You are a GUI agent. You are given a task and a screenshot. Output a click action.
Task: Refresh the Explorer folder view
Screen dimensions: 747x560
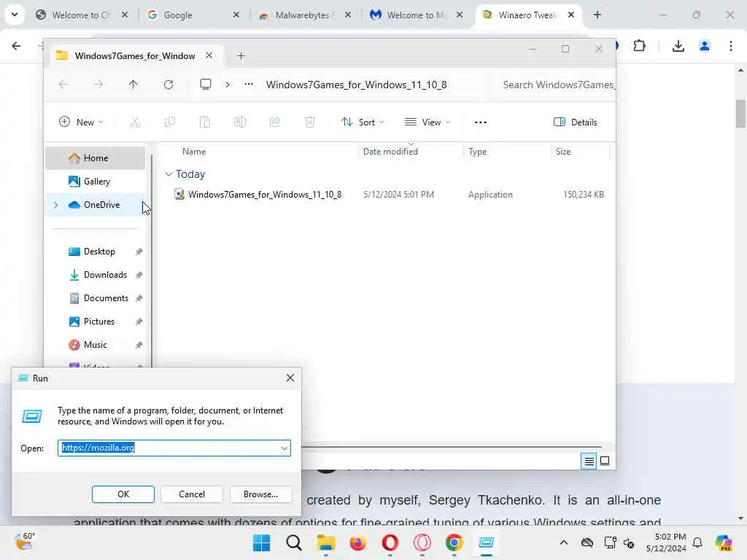169,85
